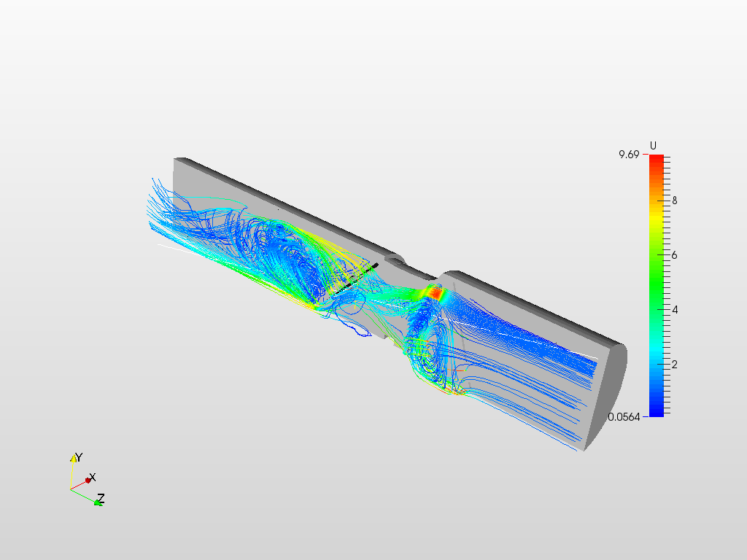Click the XYZ orientation axes widget
Screen dimensions: 747x560
pos(88,480)
